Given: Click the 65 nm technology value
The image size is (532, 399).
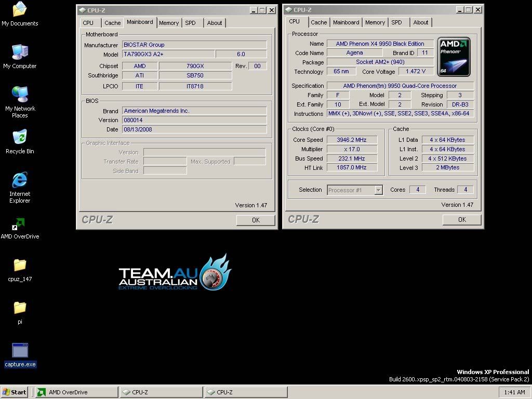Looking at the screenshot, I should point(341,71).
